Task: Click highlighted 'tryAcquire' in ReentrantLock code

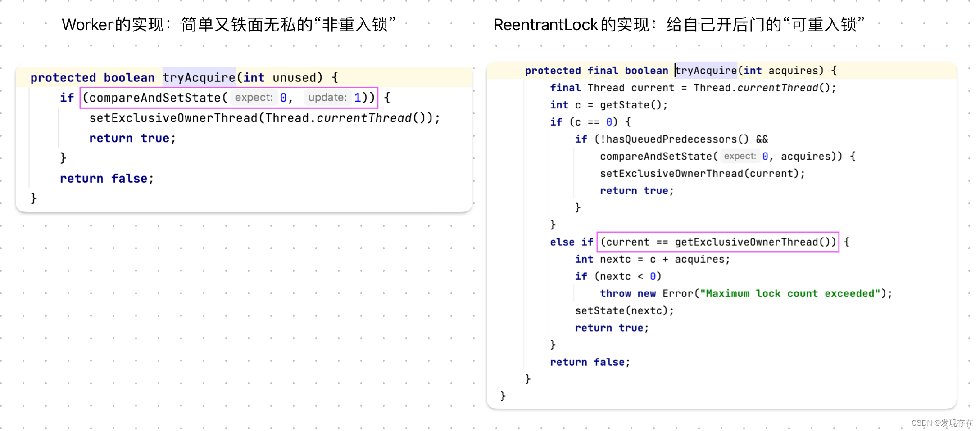Action: pos(706,71)
